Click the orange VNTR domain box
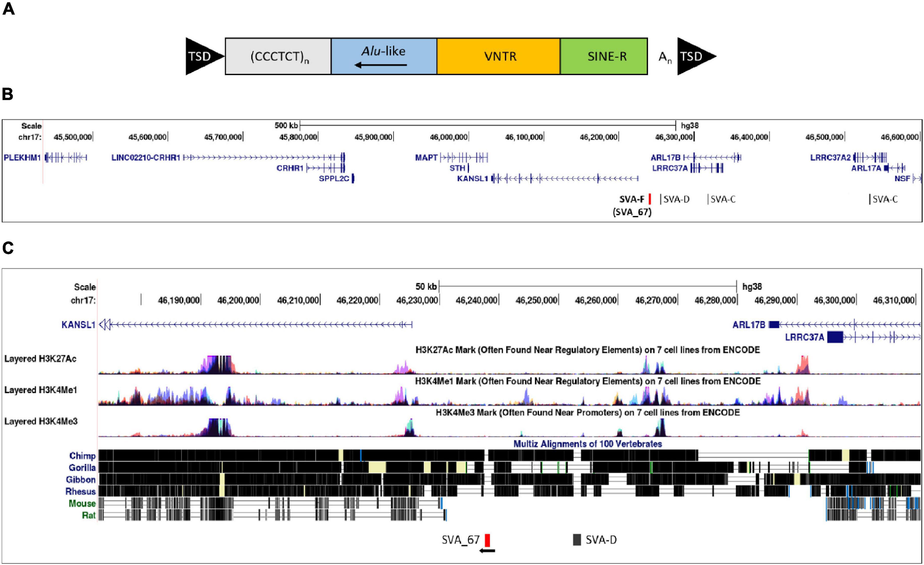 pos(498,56)
